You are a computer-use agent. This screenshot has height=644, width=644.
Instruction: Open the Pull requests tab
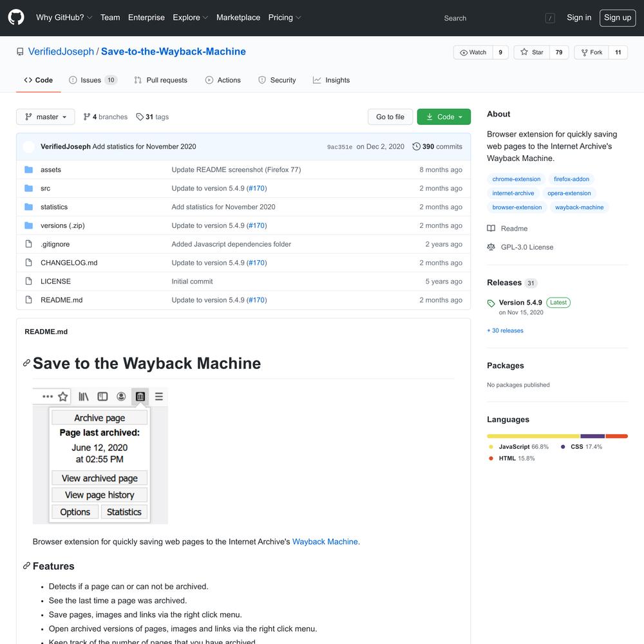160,80
